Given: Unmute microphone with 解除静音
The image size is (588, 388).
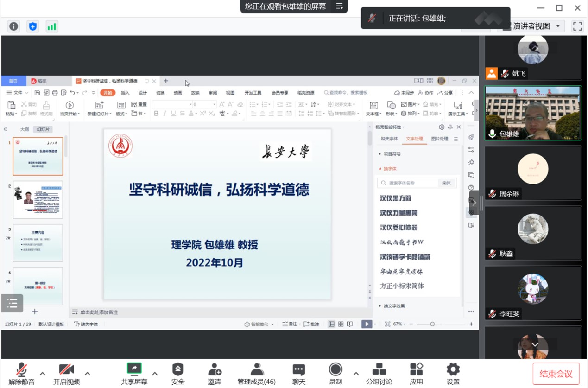Looking at the screenshot, I should pyautogui.click(x=21, y=374).
